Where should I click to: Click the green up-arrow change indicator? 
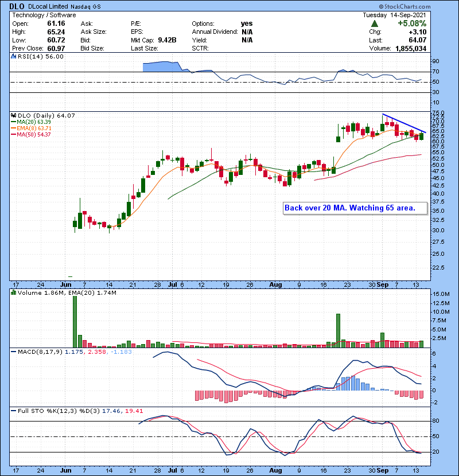tap(375, 24)
